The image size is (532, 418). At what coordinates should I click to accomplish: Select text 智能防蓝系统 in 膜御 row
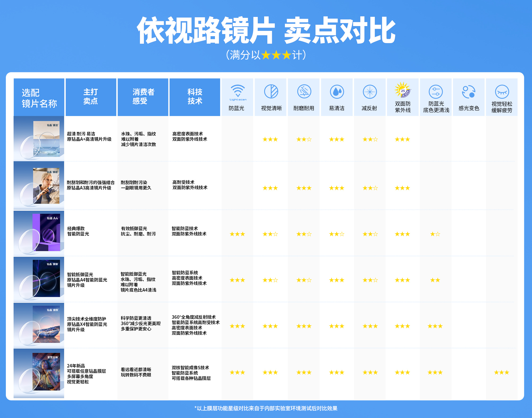[x=185, y=273]
